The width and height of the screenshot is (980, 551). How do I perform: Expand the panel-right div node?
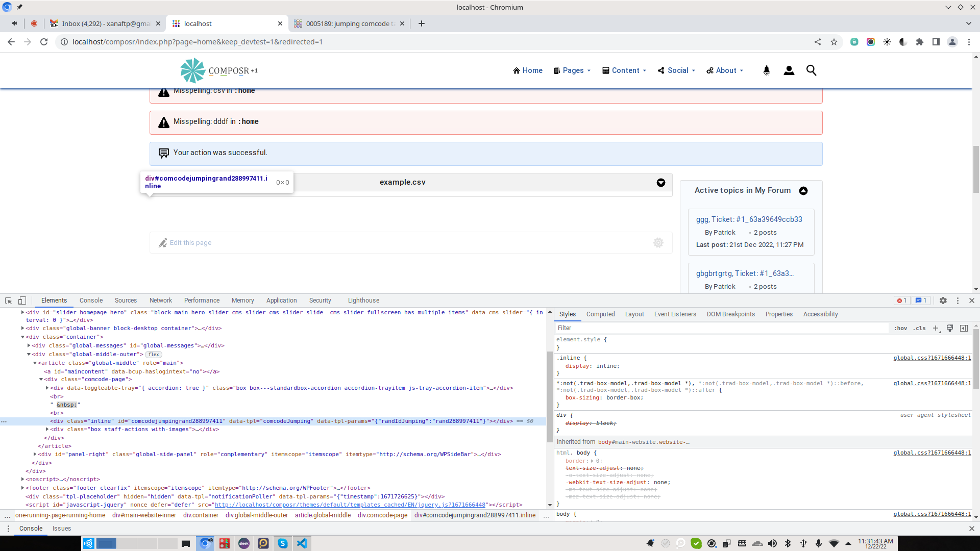click(35, 454)
